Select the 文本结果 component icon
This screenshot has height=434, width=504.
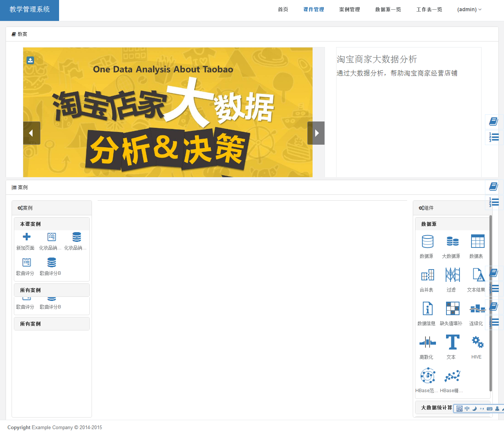click(478, 275)
